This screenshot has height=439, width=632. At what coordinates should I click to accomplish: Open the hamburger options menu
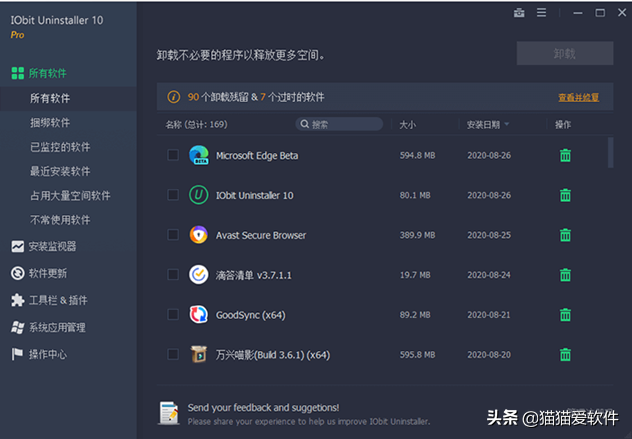click(x=541, y=13)
